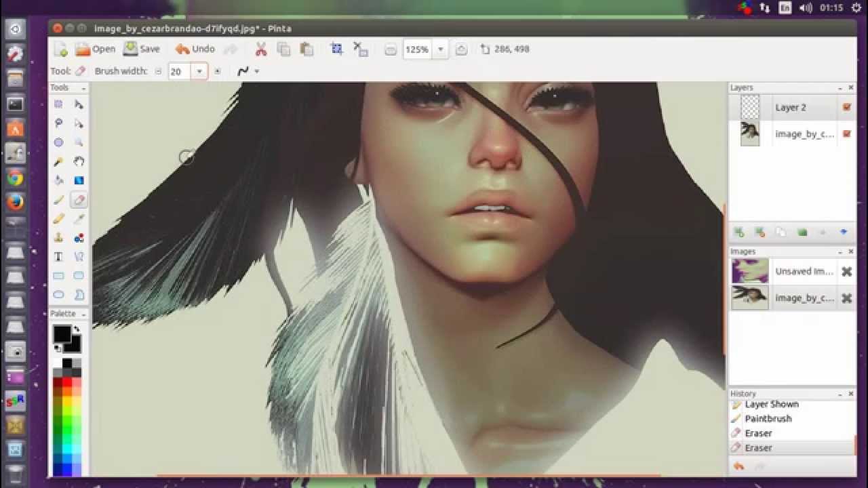Viewport: 868px width, 488px height.
Task: Activate the Magic Wand tool
Action: pos(59,161)
